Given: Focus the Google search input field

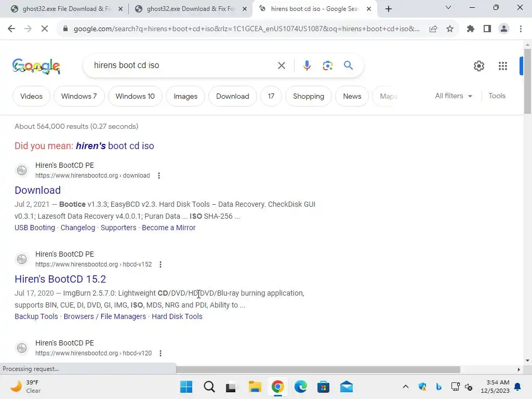Looking at the screenshot, I should (x=183, y=65).
